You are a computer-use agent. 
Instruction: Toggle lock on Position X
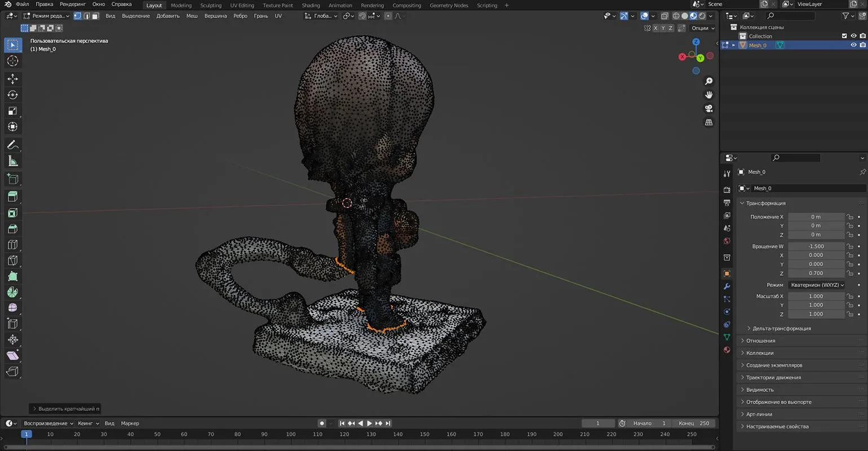tap(849, 217)
